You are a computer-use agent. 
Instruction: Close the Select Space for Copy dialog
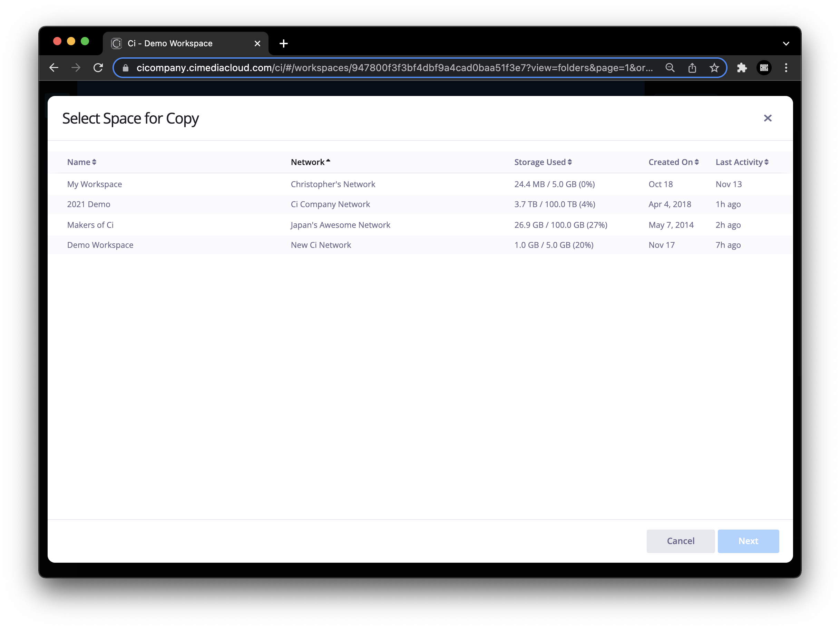768,118
